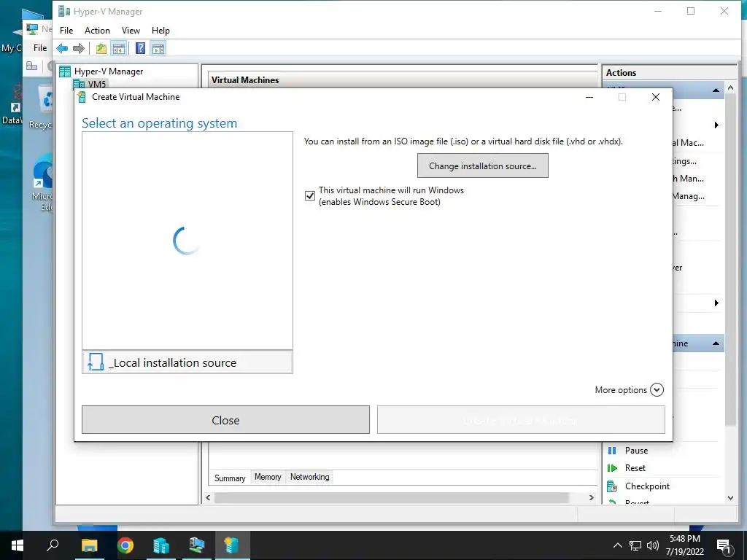Click the Actions pane scrollbar up arrow
747x560 pixels.
(730, 87)
